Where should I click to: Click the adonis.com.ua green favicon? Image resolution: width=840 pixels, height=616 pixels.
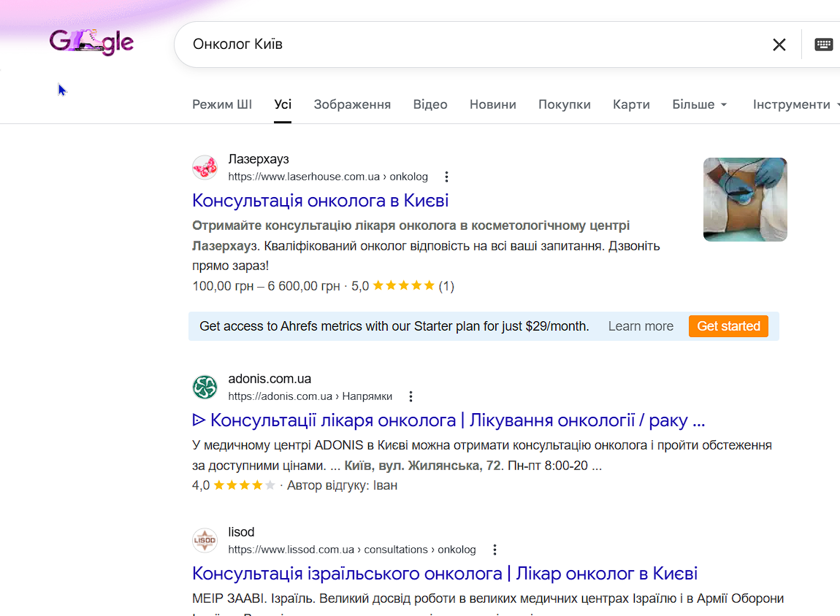(x=205, y=388)
